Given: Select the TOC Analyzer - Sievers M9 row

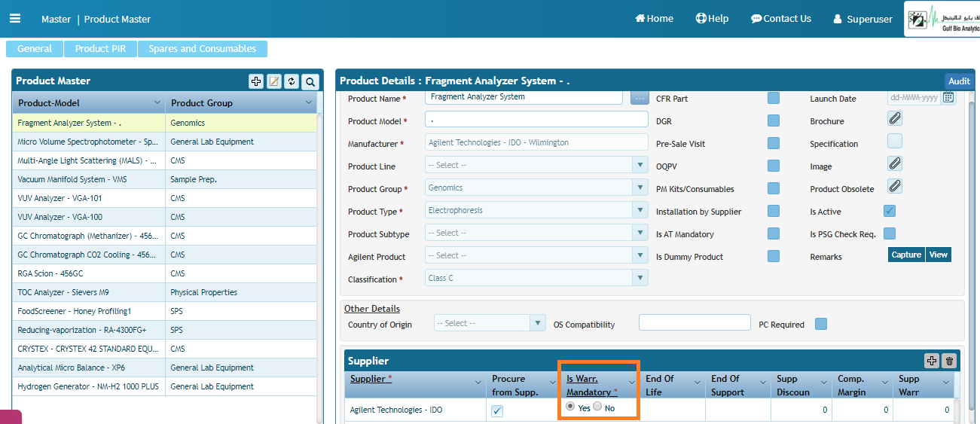Looking at the screenshot, I should (x=165, y=292).
